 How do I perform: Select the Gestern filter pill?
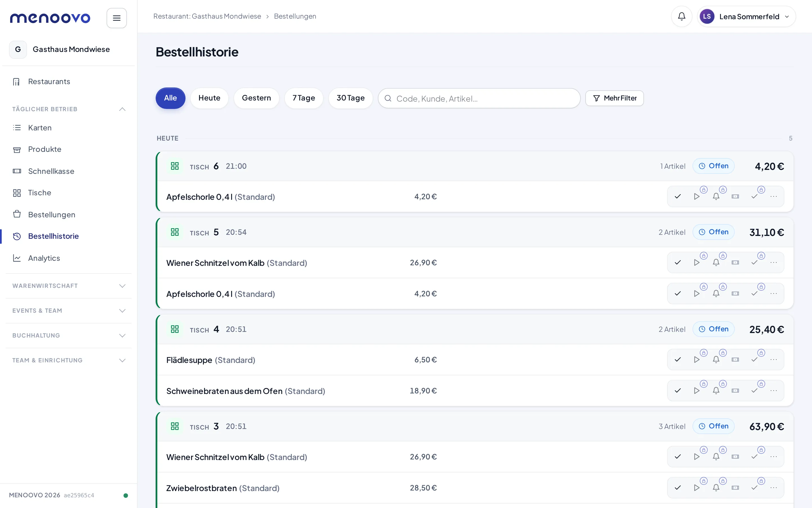[256, 98]
